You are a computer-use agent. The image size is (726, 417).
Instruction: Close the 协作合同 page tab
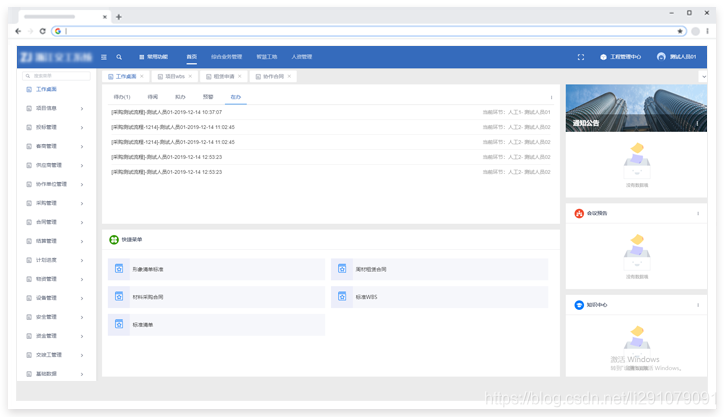[289, 76]
